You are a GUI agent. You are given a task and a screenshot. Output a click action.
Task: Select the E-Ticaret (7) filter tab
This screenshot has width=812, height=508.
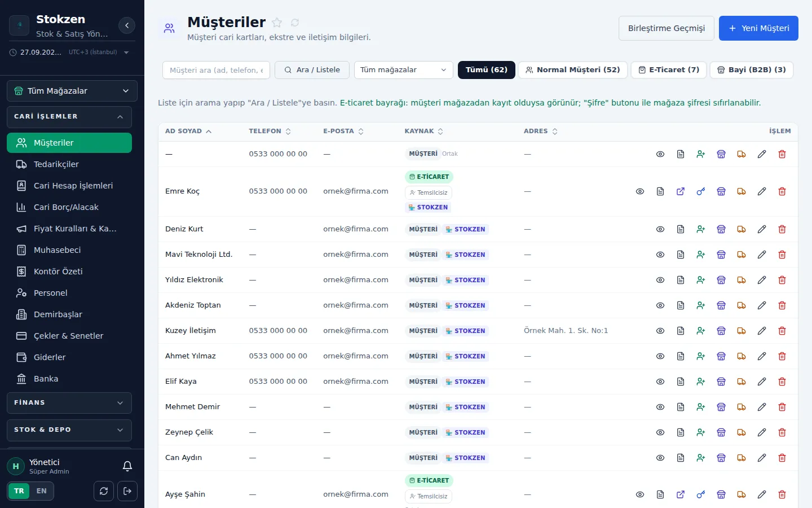(669, 70)
